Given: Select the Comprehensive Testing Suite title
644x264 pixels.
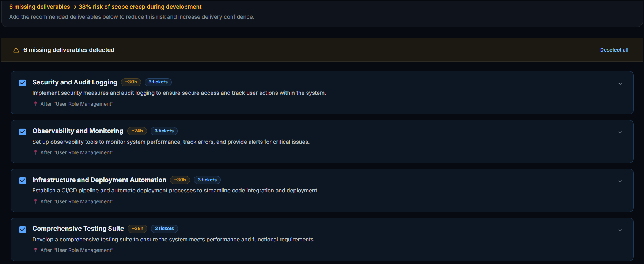Looking at the screenshot, I should point(78,229).
